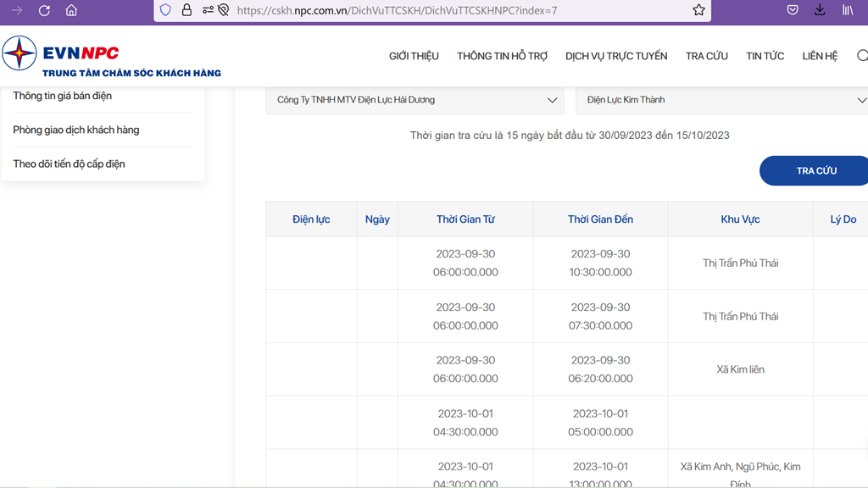Bookmark this page with the star icon
Screen dimensions: 868x488
(698, 10)
